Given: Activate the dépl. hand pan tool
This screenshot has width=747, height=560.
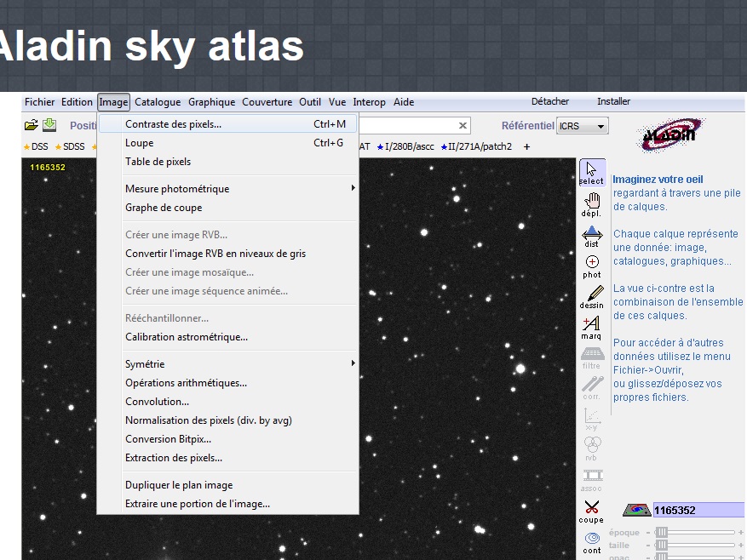Looking at the screenshot, I should pyautogui.click(x=592, y=204).
